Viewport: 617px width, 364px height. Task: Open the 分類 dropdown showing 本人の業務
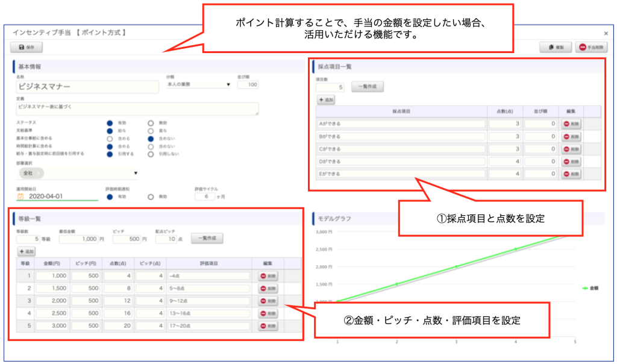click(x=198, y=85)
